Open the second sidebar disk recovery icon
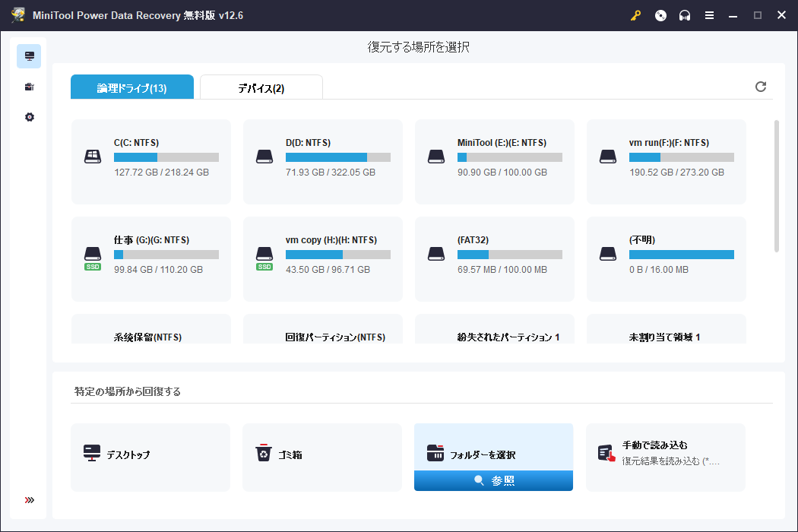Screen dimensions: 798x532 tap(29, 86)
